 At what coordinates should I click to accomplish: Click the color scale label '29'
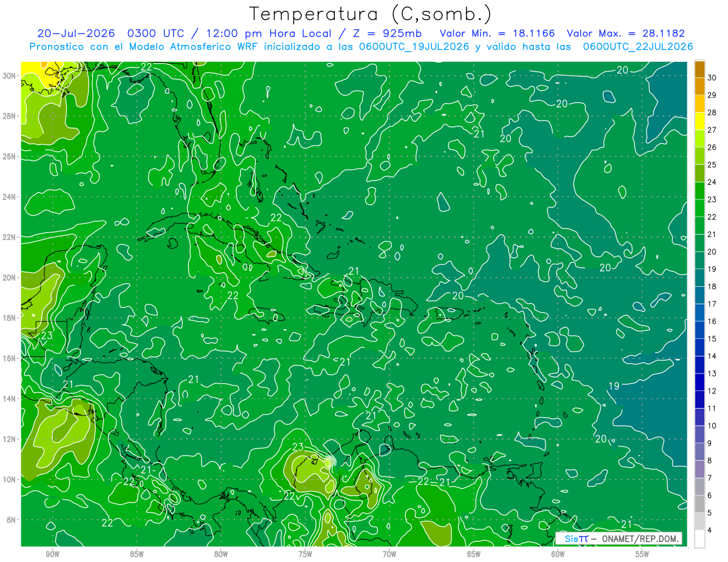(x=712, y=95)
